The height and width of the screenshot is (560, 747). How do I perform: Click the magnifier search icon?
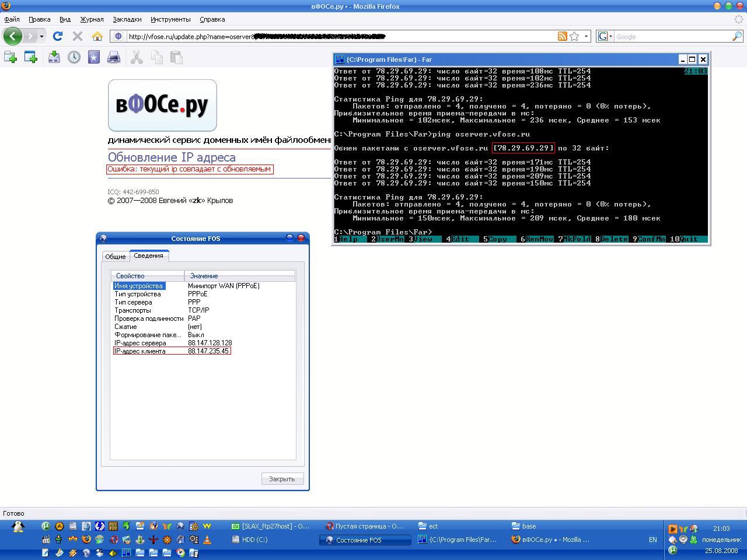(737, 36)
